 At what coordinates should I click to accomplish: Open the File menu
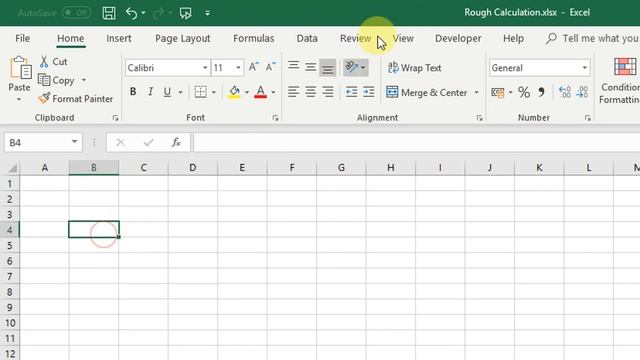pyautogui.click(x=22, y=38)
